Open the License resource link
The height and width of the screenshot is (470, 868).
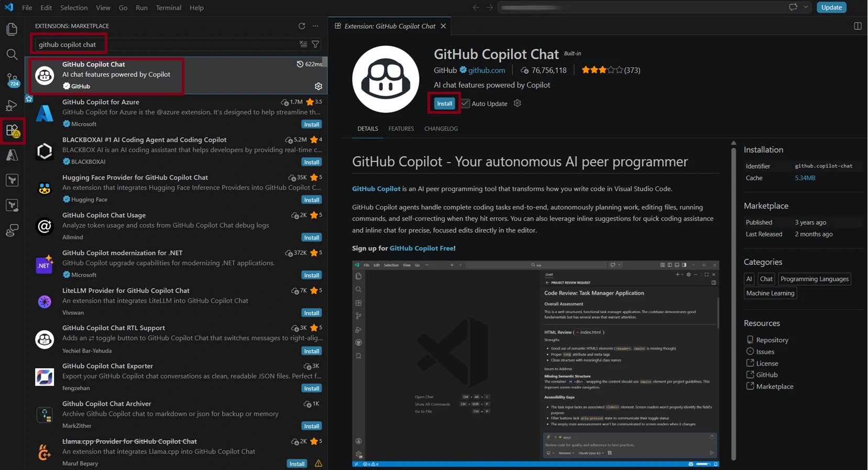[x=767, y=364]
